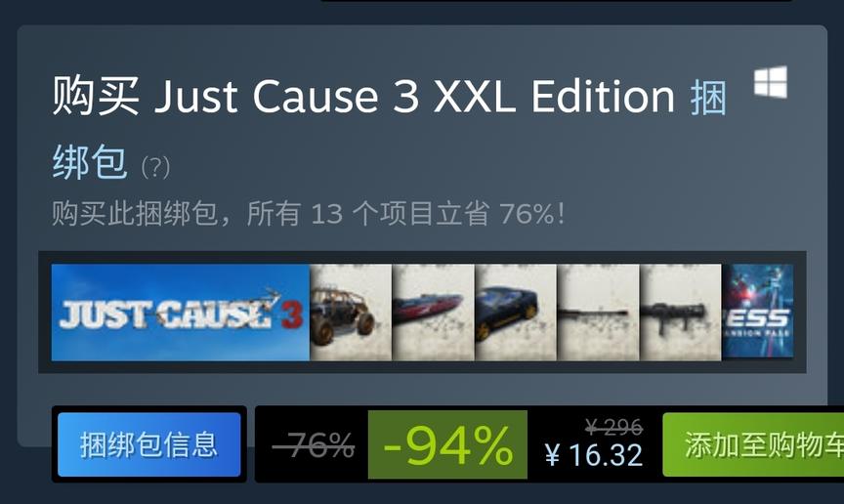
Task: Select the red speedboat DLC thumbnail
Action: click(x=434, y=313)
